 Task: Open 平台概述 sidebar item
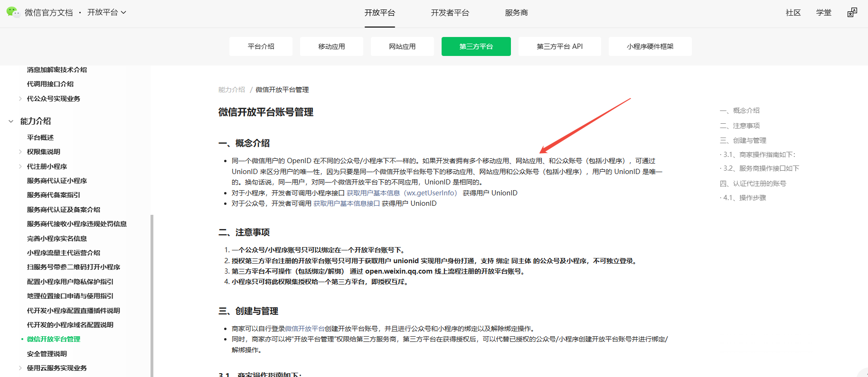[x=40, y=138]
